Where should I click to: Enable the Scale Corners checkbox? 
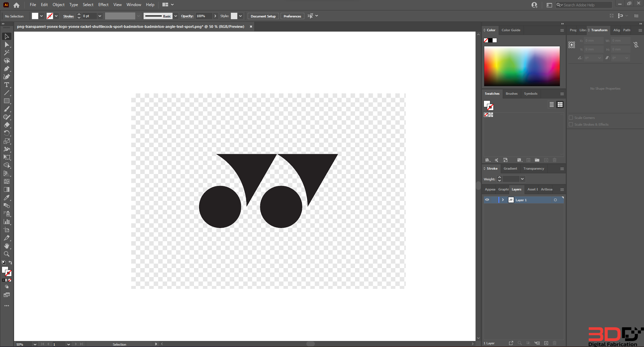tap(571, 118)
